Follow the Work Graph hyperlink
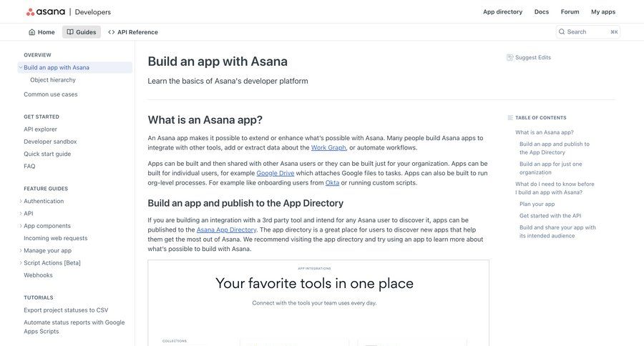644x346 pixels. (x=328, y=148)
